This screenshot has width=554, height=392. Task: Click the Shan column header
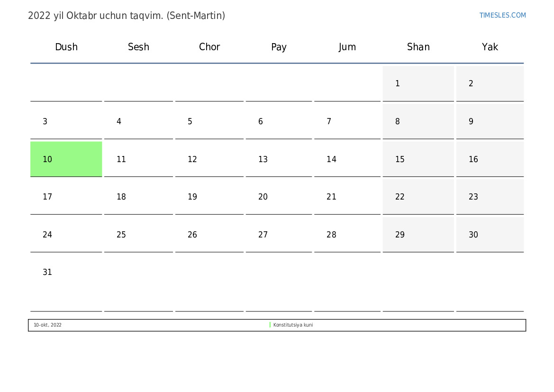(x=418, y=47)
